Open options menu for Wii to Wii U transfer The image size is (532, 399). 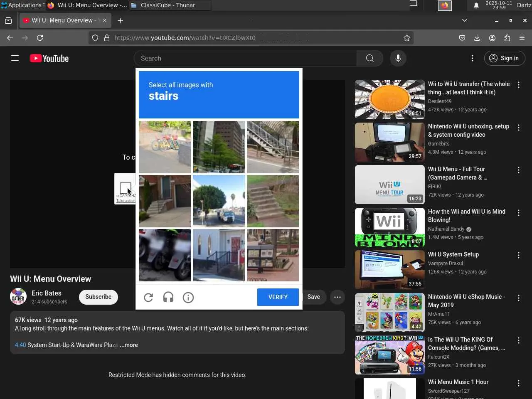pos(519,85)
